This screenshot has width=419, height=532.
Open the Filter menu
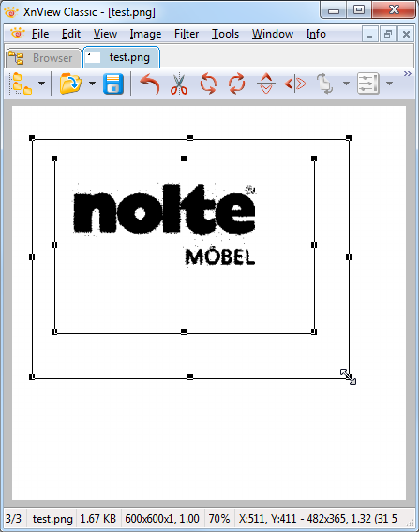187,34
